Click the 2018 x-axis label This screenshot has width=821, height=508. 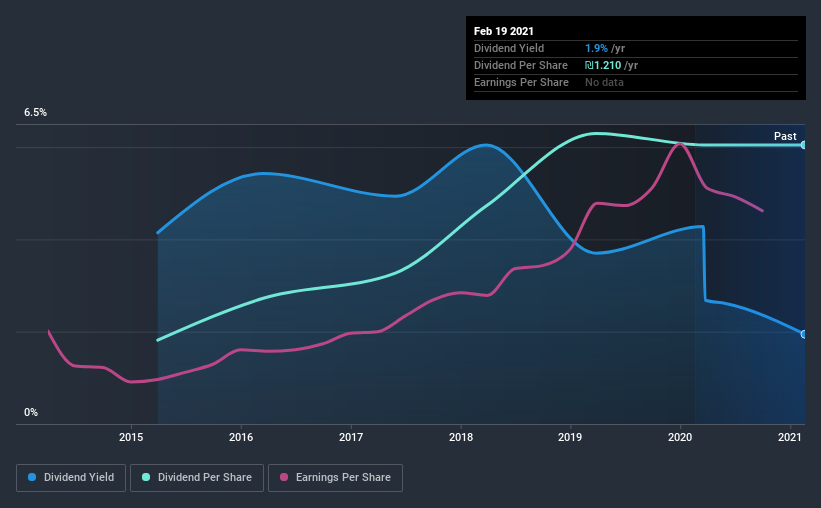pyautogui.click(x=461, y=437)
